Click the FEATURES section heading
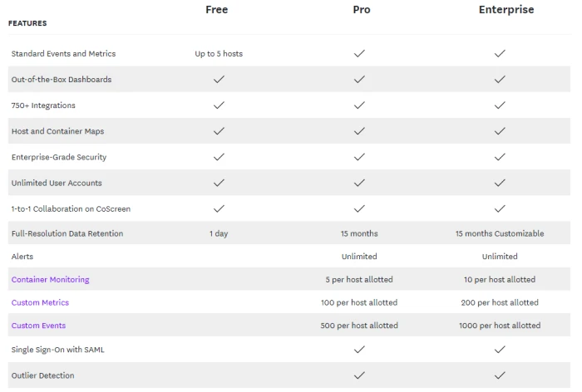The height and width of the screenshot is (392, 582). pyautogui.click(x=27, y=23)
